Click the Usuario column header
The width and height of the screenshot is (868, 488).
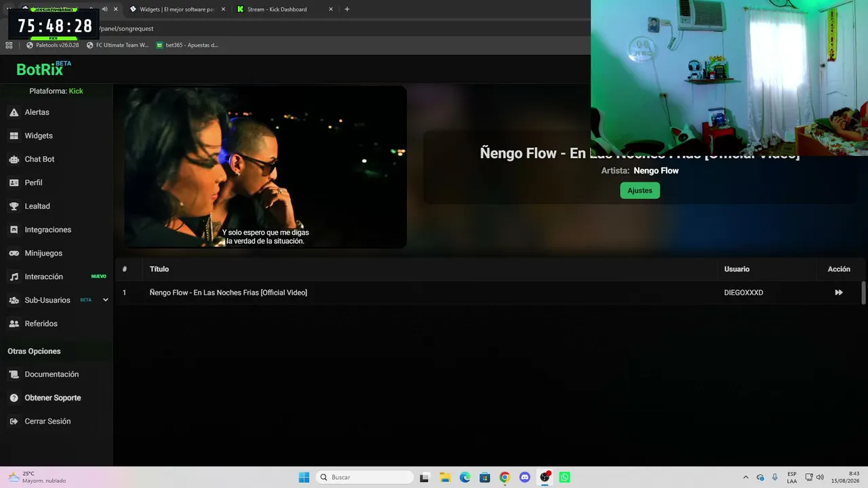tap(736, 269)
